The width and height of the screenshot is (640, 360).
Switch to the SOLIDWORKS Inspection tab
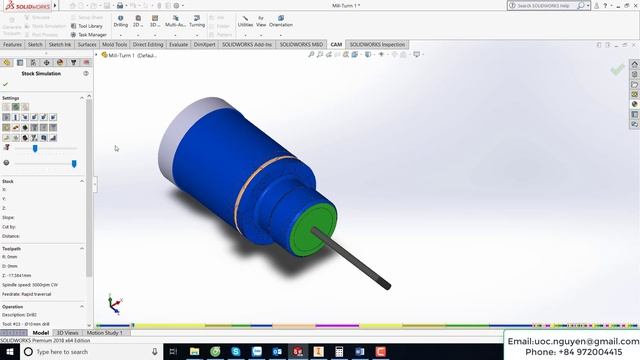377,44
